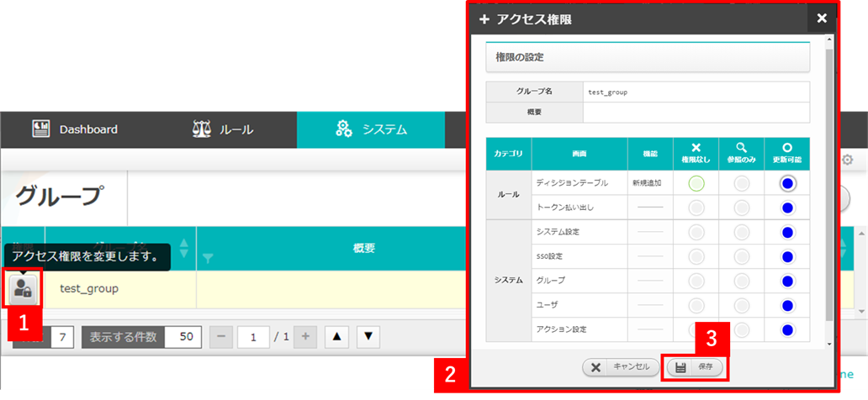Click the 参照のみ column header
The width and height of the screenshot is (868, 400).
point(742,154)
